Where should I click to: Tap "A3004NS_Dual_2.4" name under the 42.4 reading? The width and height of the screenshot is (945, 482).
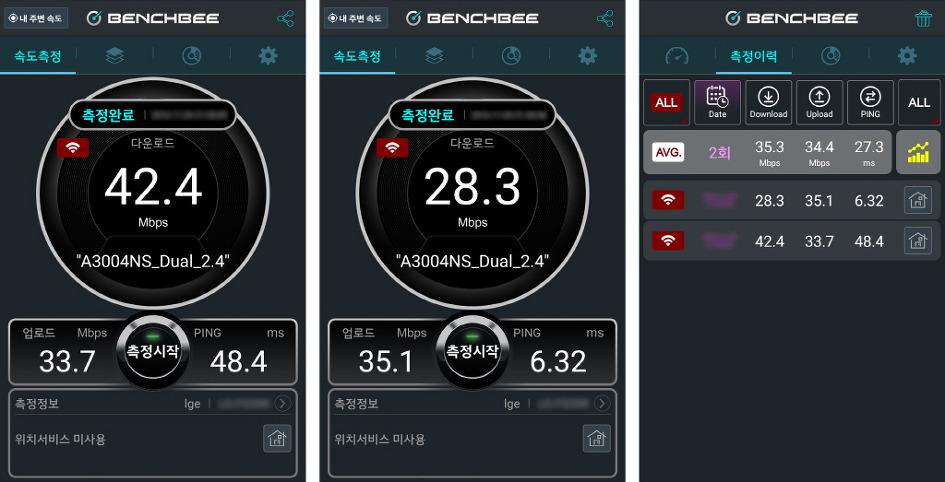pyautogui.click(x=153, y=261)
